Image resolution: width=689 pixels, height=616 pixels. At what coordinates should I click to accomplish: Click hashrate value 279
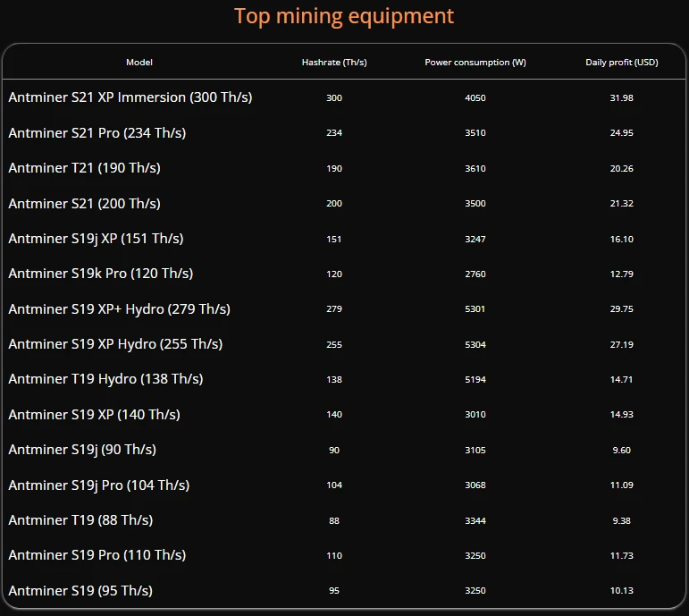coord(334,309)
